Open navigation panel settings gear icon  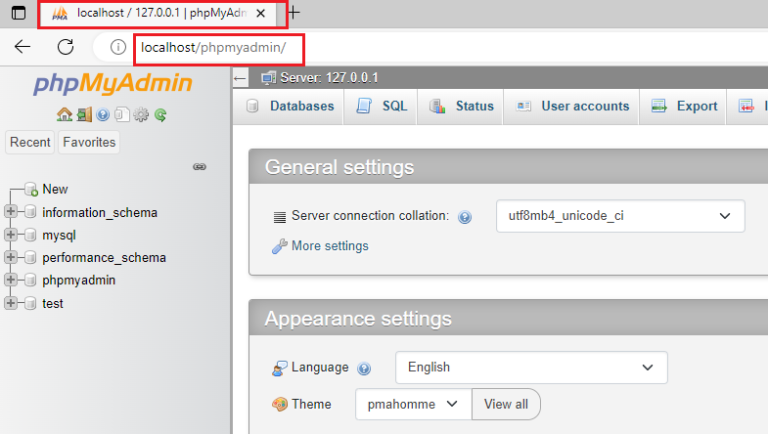pos(141,115)
